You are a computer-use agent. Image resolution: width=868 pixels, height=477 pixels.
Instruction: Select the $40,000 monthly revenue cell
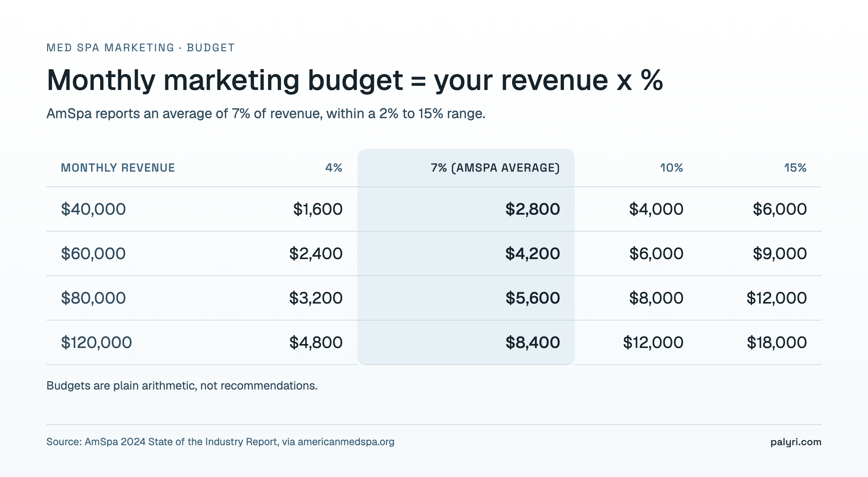click(93, 209)
